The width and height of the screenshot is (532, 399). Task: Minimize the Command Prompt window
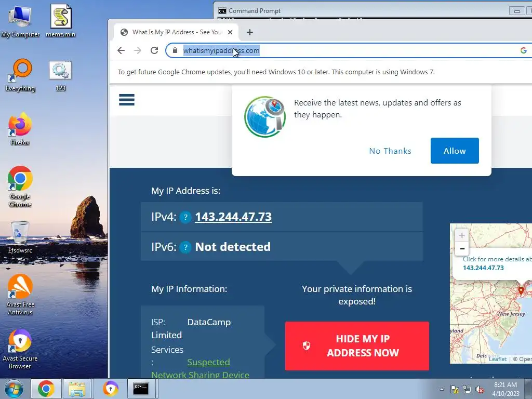[x=517, y=11]
